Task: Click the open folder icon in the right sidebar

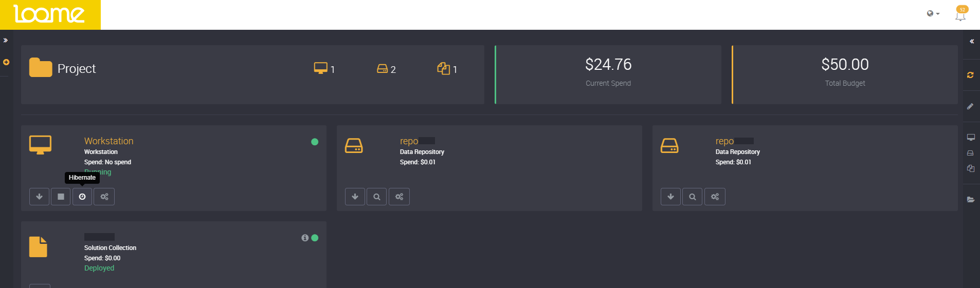Action: 970,200
